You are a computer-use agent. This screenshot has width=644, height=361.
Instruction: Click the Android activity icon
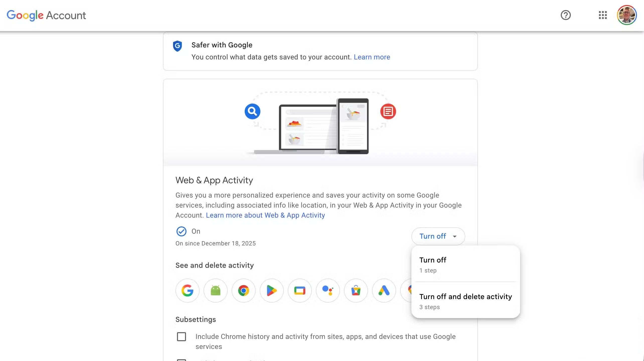[x=215, y=290]
